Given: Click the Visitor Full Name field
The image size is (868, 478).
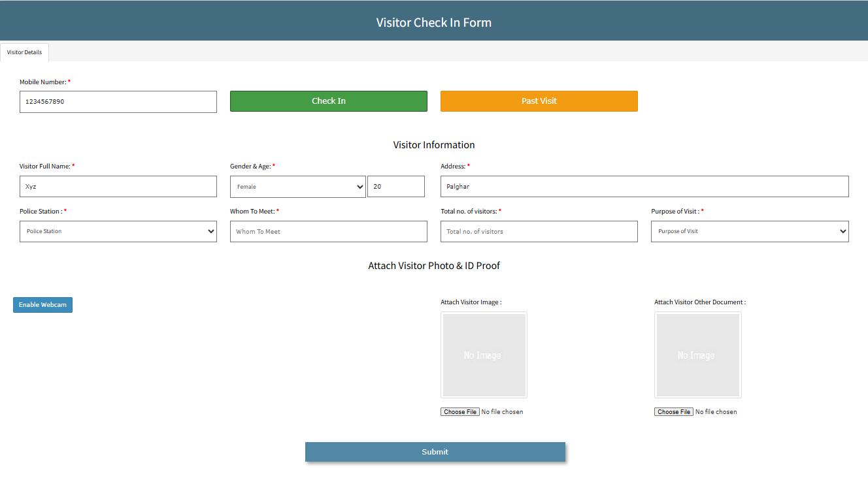Looking at the screenshot, I should [118, 186].
